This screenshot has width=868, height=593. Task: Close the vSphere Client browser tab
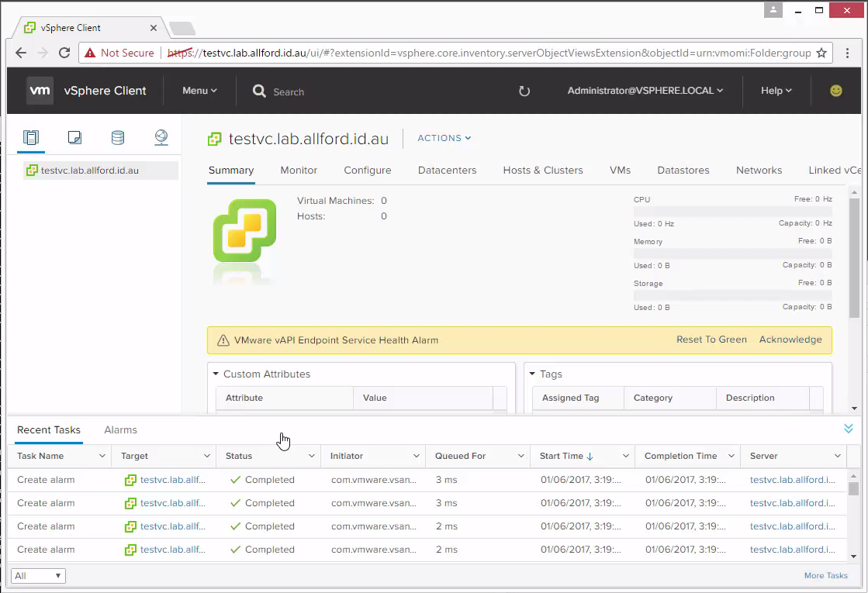(154, 28)
